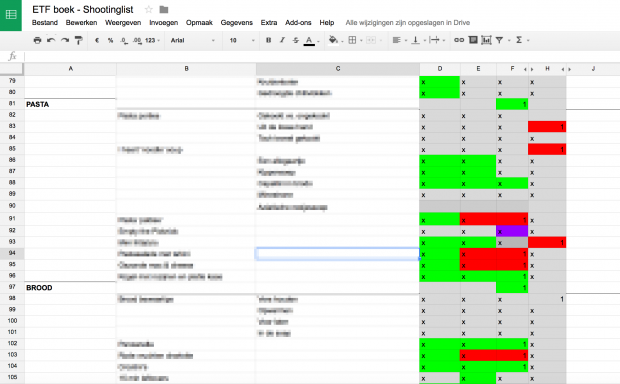The image size is (620, 384).
Task: Select column D header
Action: tap(440, 69)
